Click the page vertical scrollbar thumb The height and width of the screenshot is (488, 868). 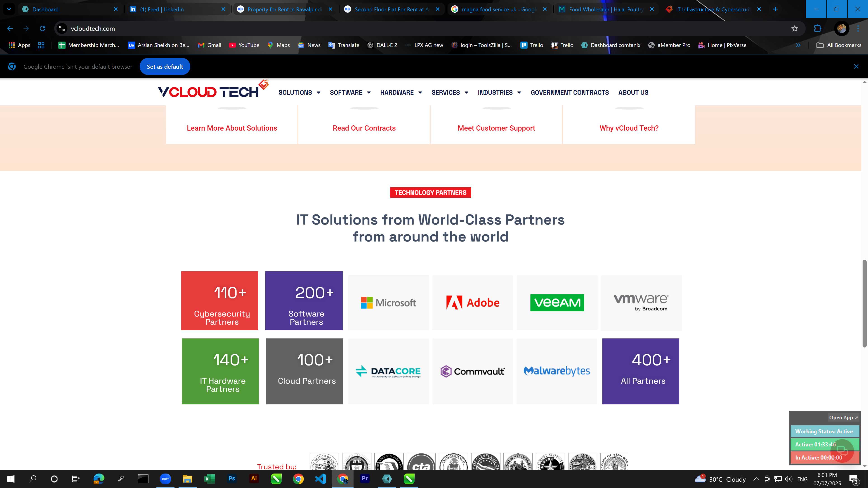pos(864,303)
